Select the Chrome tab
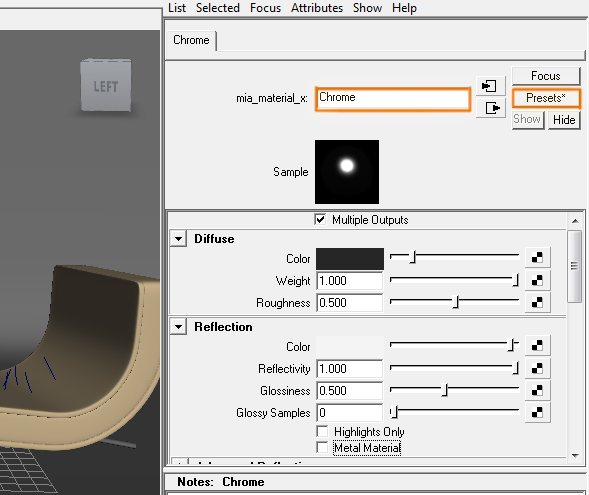This screenshot has height=495, width=589. (191, 40)
